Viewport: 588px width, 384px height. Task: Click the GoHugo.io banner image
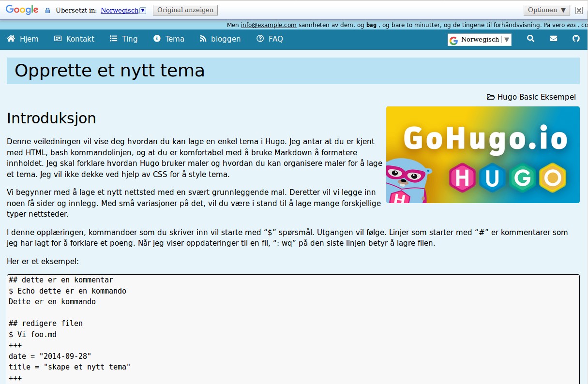click(483, 155)
